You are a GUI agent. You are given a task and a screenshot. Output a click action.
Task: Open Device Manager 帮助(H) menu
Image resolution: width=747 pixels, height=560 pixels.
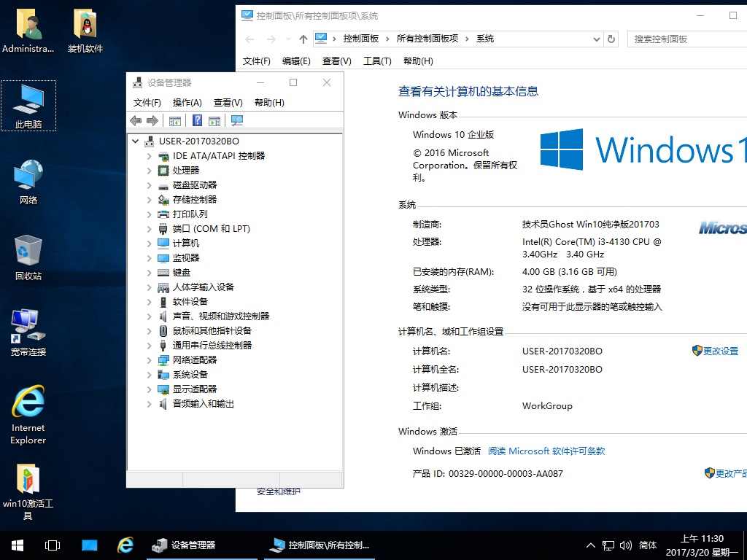pos(269,102)
